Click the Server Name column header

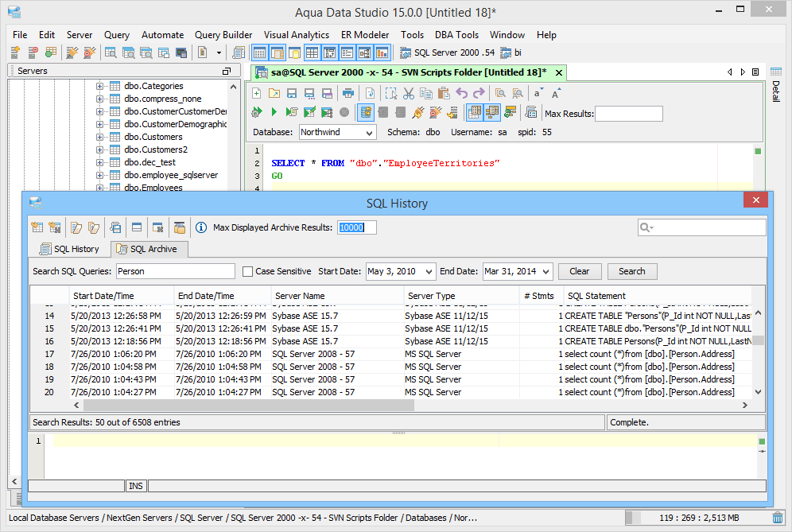(337, 296)
